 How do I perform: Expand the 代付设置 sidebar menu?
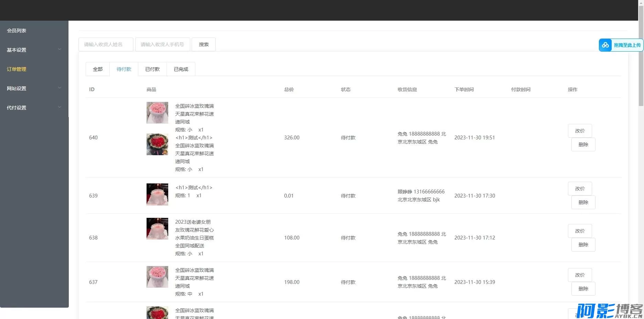point(34,108)
